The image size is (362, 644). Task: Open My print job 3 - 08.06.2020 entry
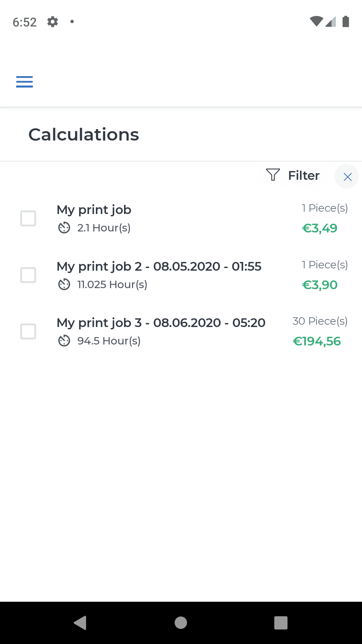(161, 323)
